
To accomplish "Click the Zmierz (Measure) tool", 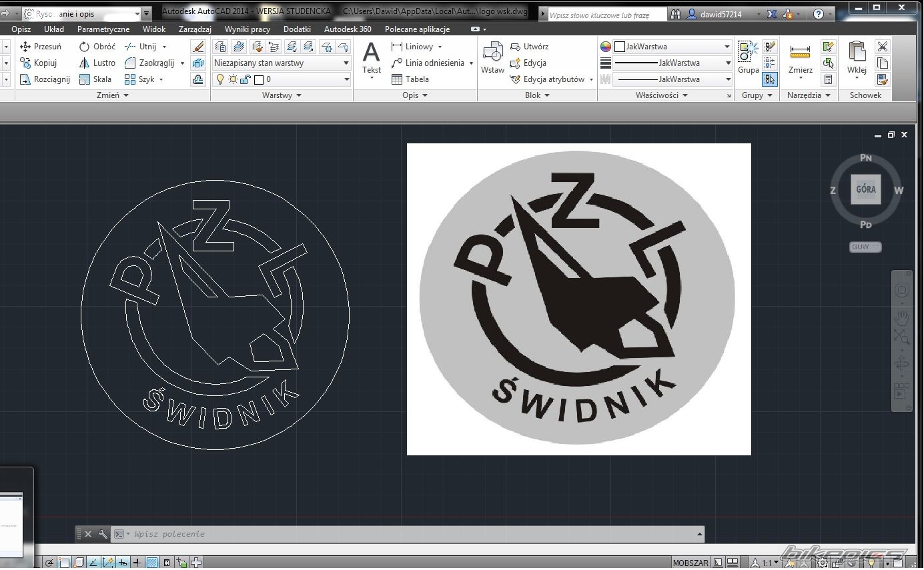I will point(800,57).
